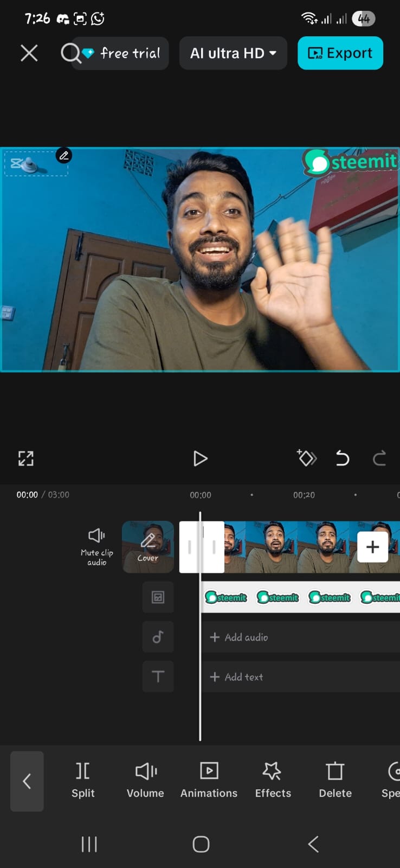400x868 pixels.
Task: Redo the last undone edit
Action: click(x=379, y=458)
